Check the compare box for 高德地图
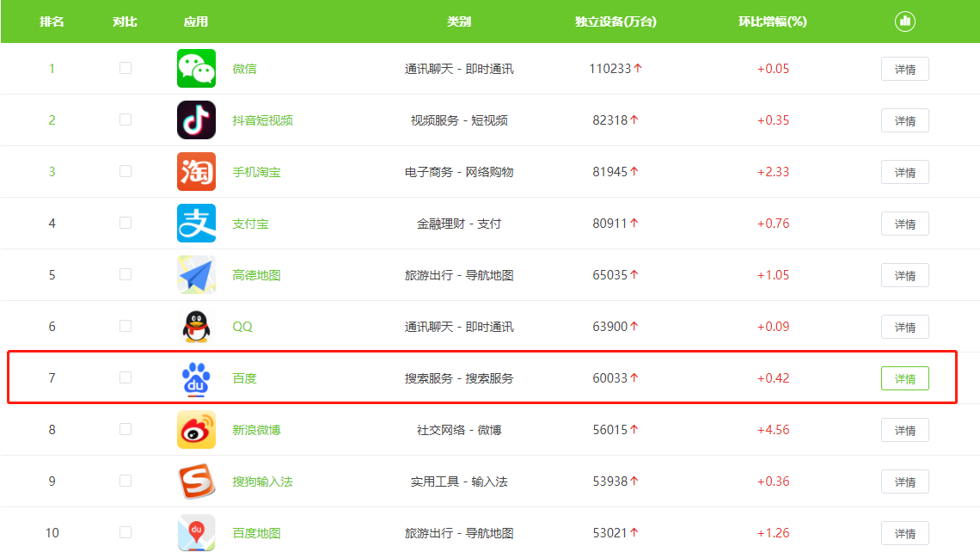This screenshot has width=980, height=552. pyautogui.click(x=126, y=274)
